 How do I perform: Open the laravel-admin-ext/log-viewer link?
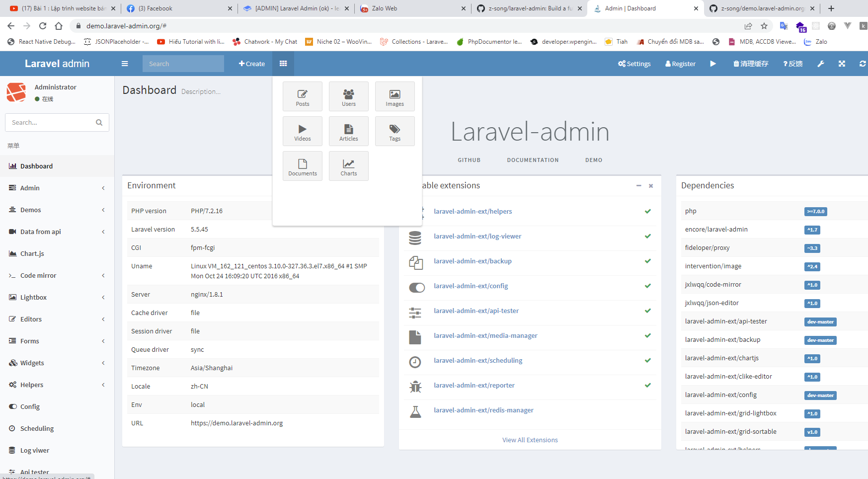(477, 236)
